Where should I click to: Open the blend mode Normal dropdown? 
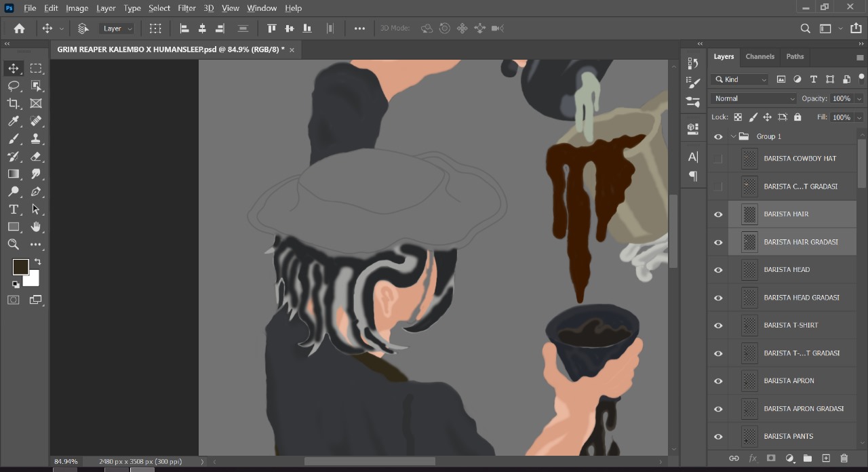tap(754, 98)
